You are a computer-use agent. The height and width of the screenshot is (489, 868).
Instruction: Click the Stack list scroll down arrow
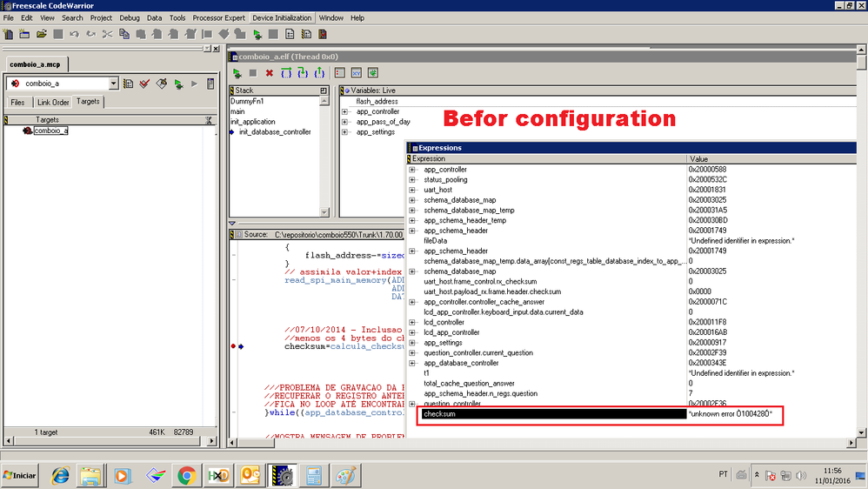(x=324, y=212)
